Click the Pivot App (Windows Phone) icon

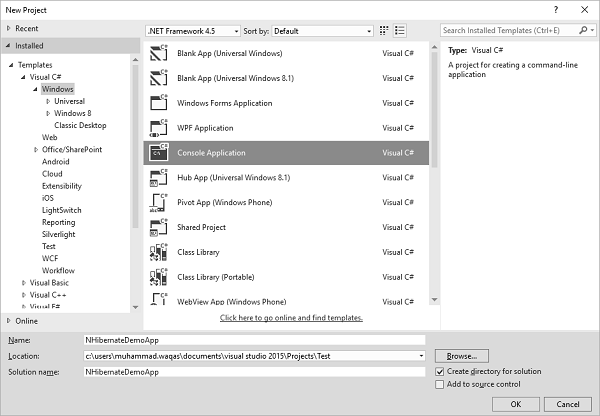point(159,202)
